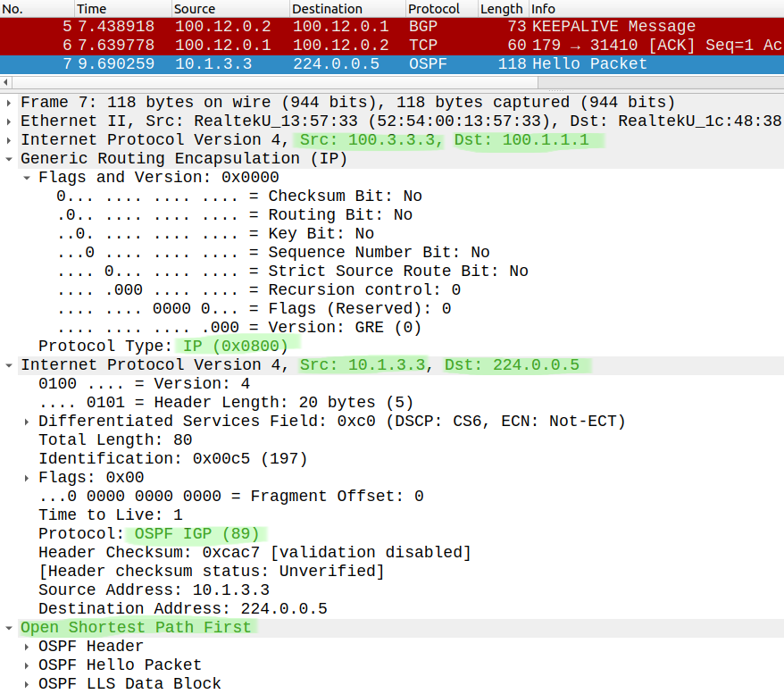The height and width of the screenshot is (694, 784).
Task: Expand the OSPF LLS Data Block node
Action: coord(27,684)
